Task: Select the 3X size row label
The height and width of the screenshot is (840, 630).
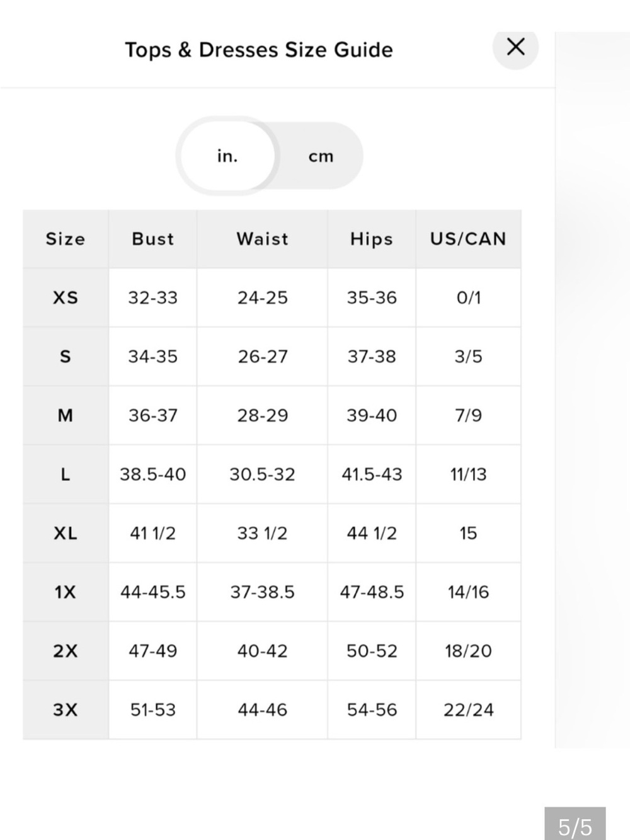Action: pos(66,710)
